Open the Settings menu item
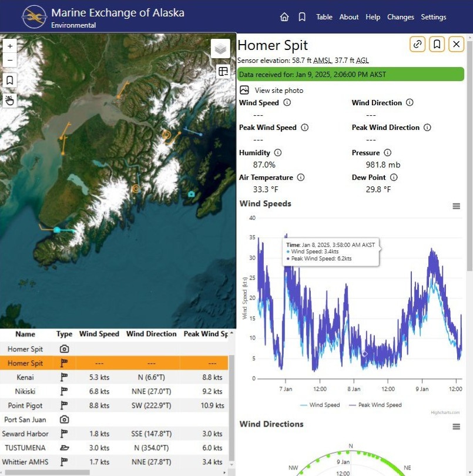The image size is (473, 476). [x=434, y=17]
